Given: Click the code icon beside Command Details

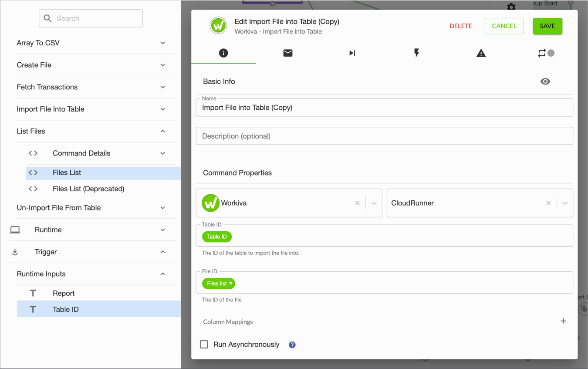Looking at the screenshot, I should pyautogui.click(x=33, y=153).
